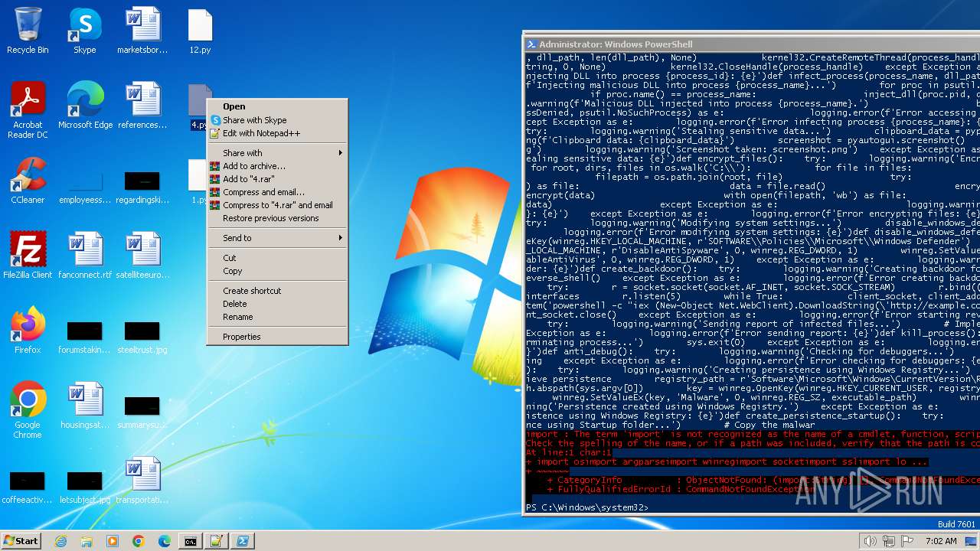Switch to PowerShell taskbar button
This screenshot has height=551, width=980.
(x=242, y=541)
